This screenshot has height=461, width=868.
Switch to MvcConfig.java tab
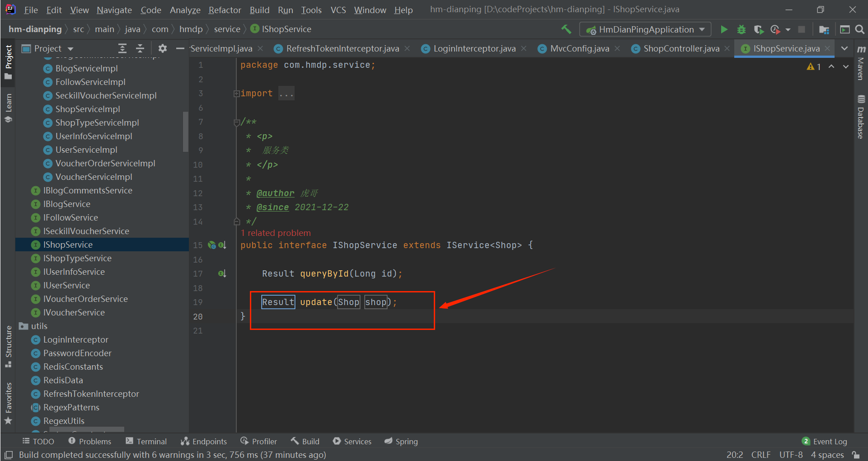(579, 48)
